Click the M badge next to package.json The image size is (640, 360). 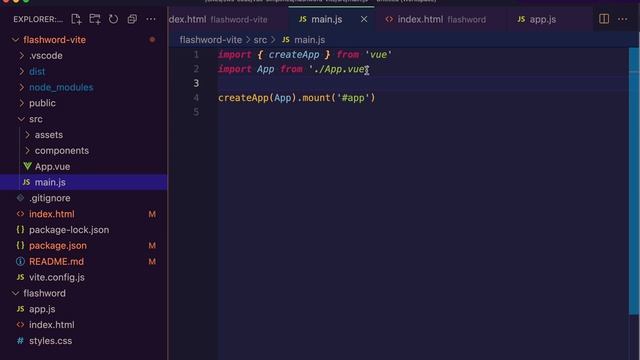(x=152, y=246)
